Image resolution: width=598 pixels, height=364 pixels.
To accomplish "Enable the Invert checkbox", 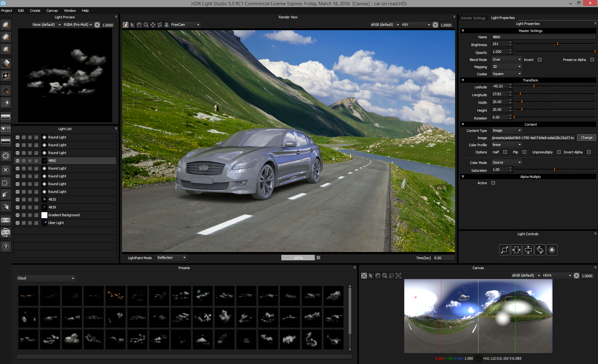I will (539, 60).
